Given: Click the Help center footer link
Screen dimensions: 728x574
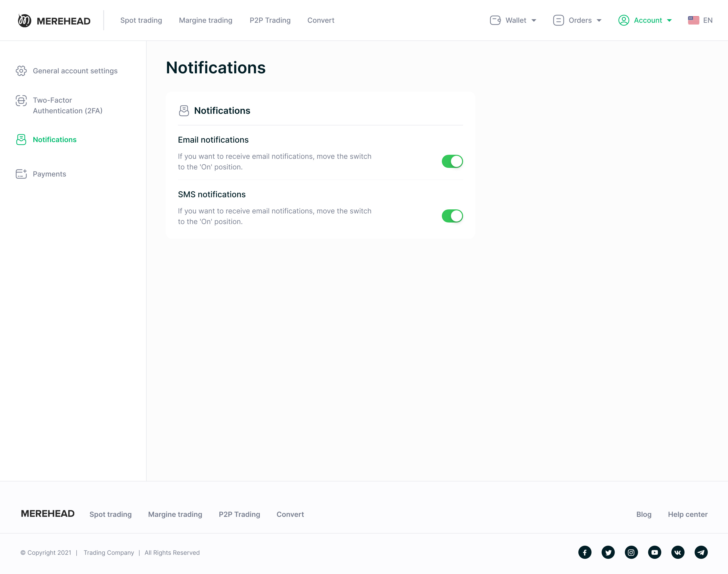Looking at the screenshot, I should (x=687, y=514).
